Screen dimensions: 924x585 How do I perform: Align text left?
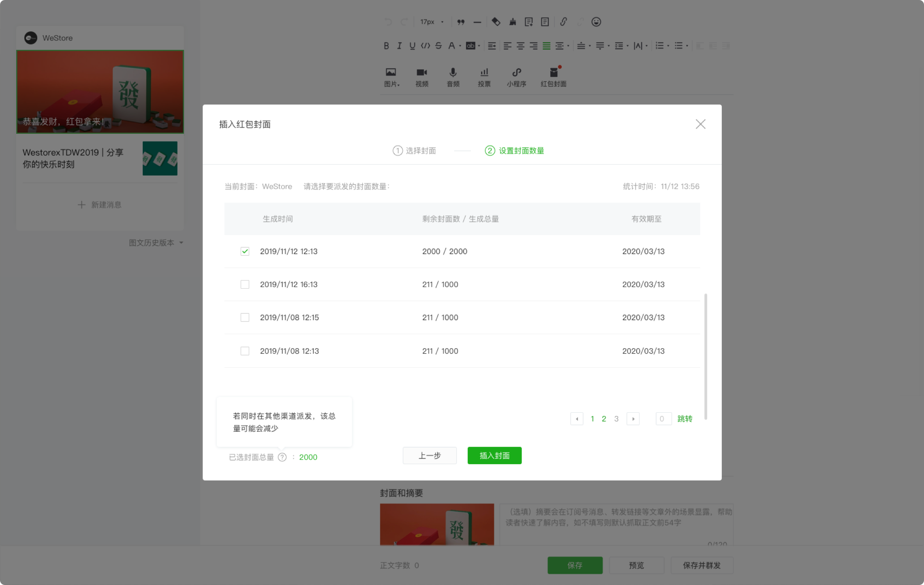(x=507, y=46)
